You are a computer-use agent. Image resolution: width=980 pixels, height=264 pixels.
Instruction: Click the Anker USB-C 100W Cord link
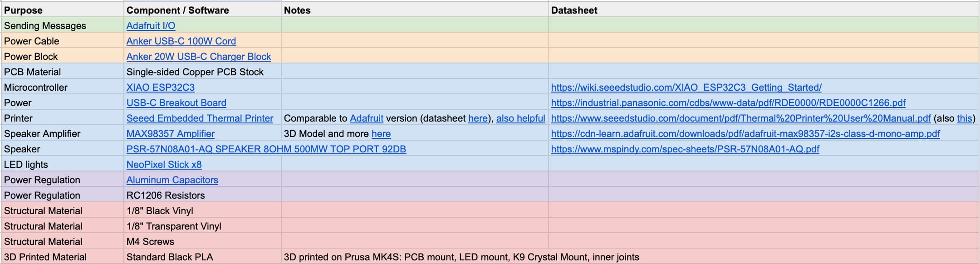click(x=181, y=41)
